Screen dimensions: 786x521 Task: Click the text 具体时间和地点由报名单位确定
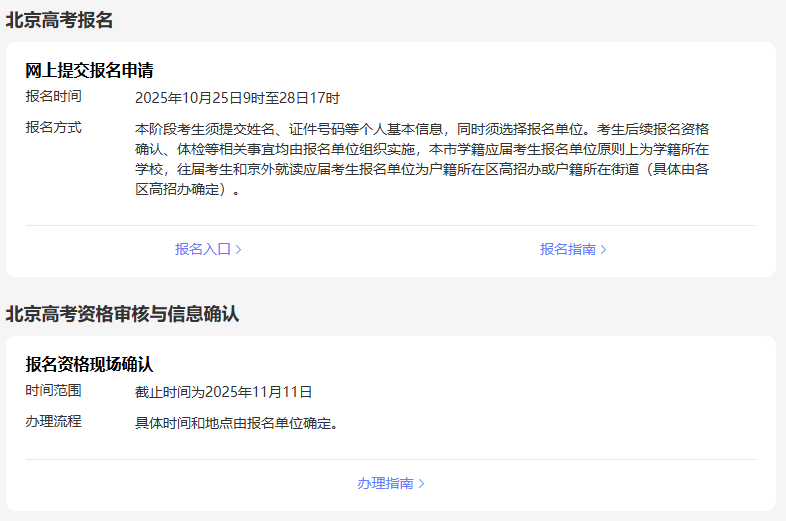[x=236, y=423]
